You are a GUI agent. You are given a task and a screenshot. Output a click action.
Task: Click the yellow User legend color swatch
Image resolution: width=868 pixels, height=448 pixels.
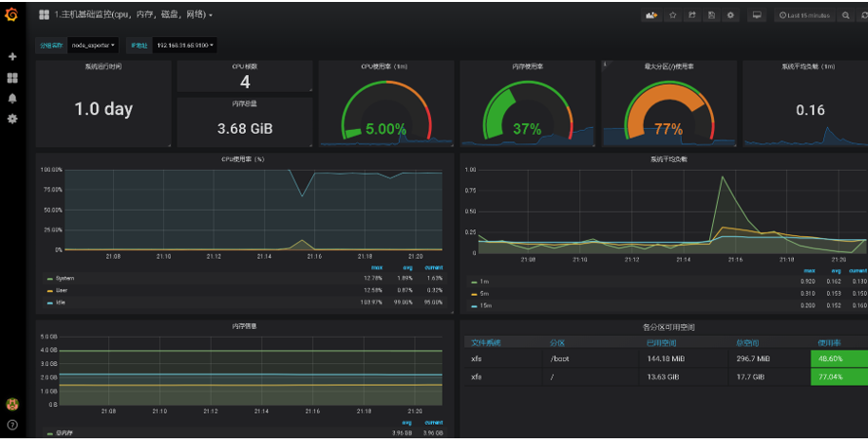[50, 291]
